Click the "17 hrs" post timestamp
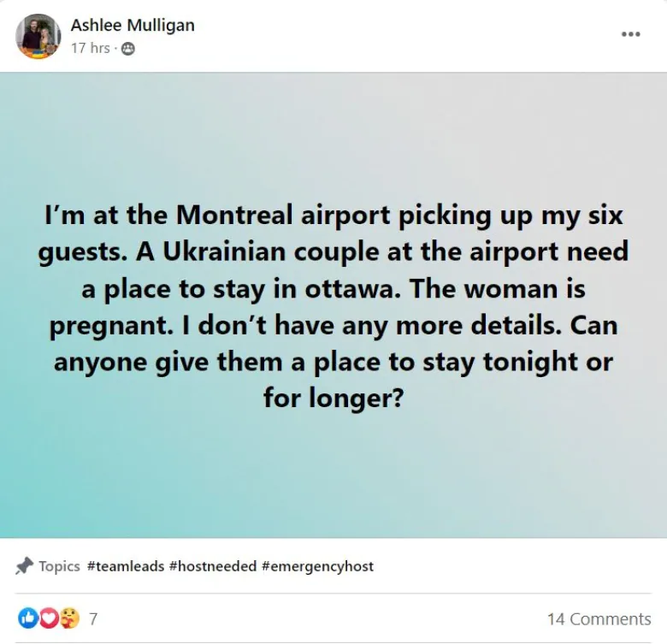 pos(90,49)
